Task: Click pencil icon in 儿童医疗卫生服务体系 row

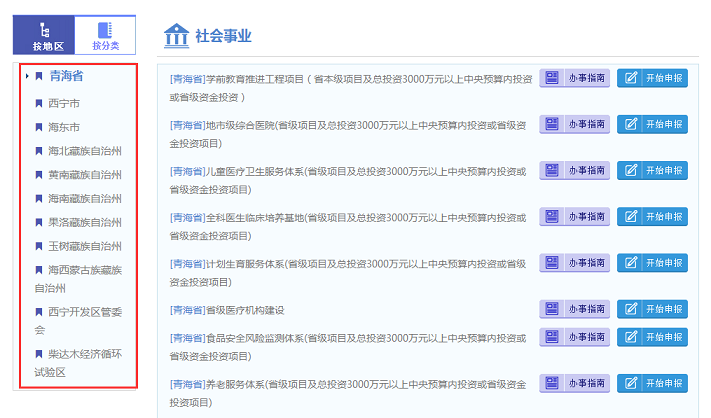Action: pyautogui.click(x=631, y=170)
